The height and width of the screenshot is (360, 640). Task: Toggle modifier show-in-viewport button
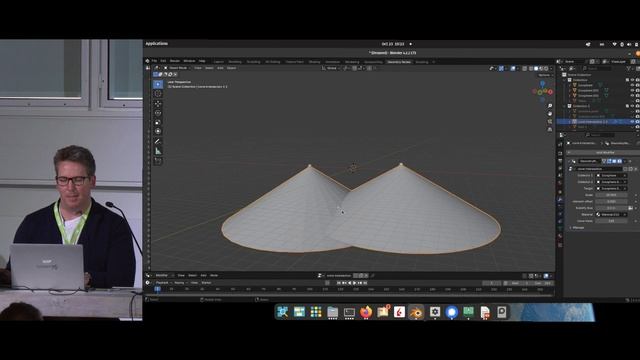pos(614,161)
